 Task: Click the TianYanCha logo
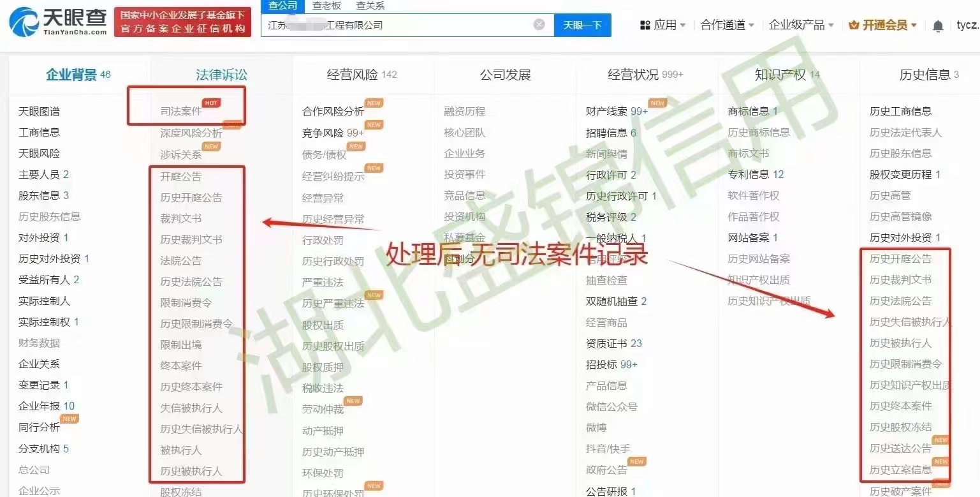coord(58,22)
